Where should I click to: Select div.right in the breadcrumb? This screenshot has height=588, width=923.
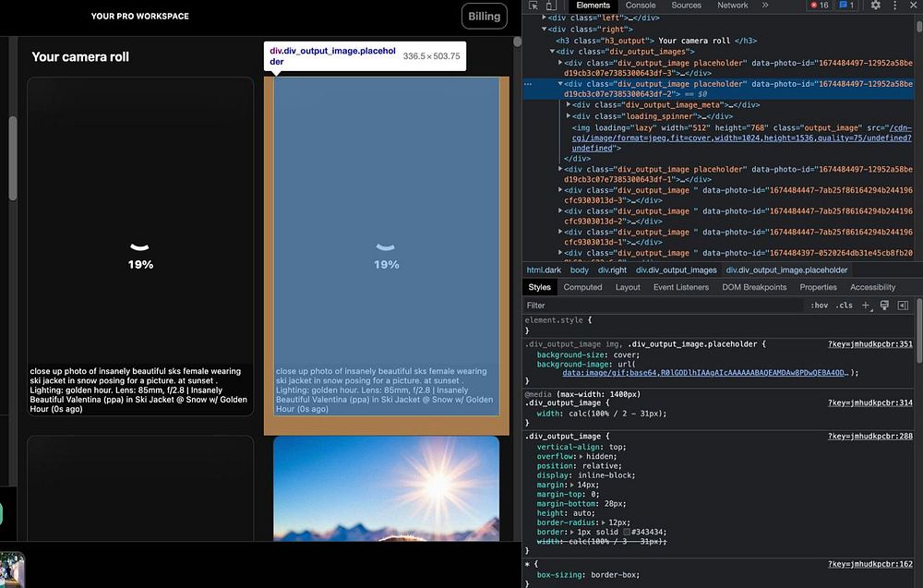click(x=612, y=270)
